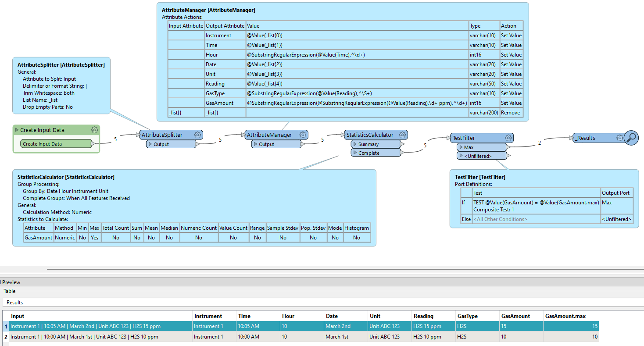This screenshot has width=644, height=346.
Task: Select the Table view tab
Action: (x=9, y=291)
